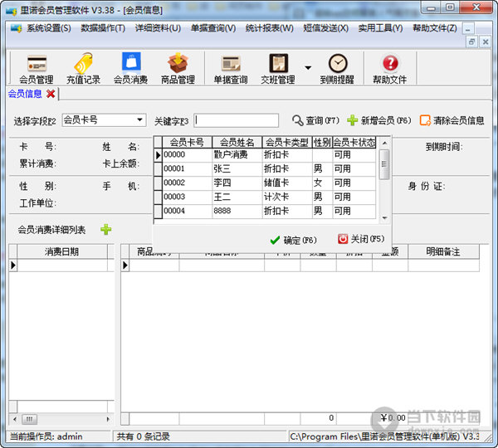Click 会员卡状态 column header

point(354,142)
